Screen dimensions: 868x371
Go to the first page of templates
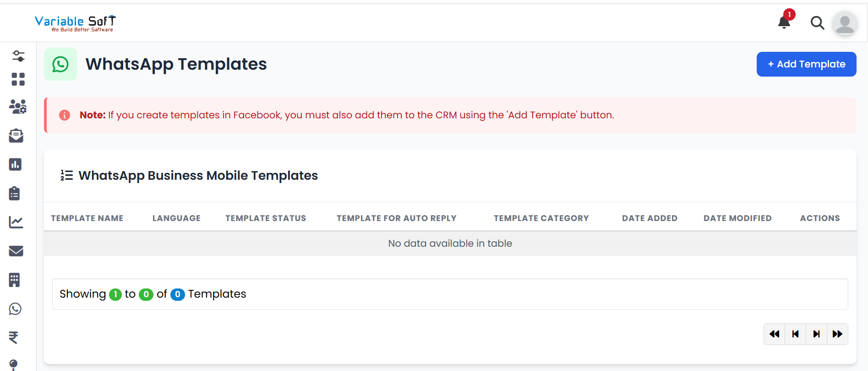(x=774, y=334)
